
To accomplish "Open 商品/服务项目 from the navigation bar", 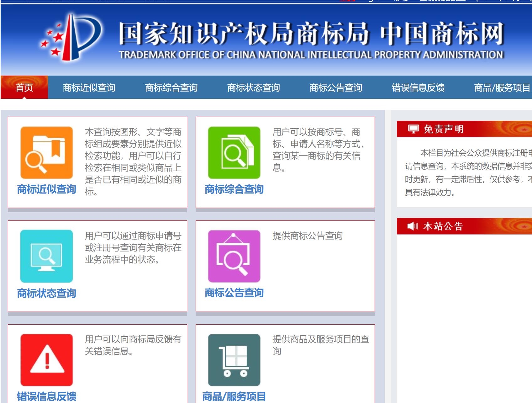I will tap(502, 87).
